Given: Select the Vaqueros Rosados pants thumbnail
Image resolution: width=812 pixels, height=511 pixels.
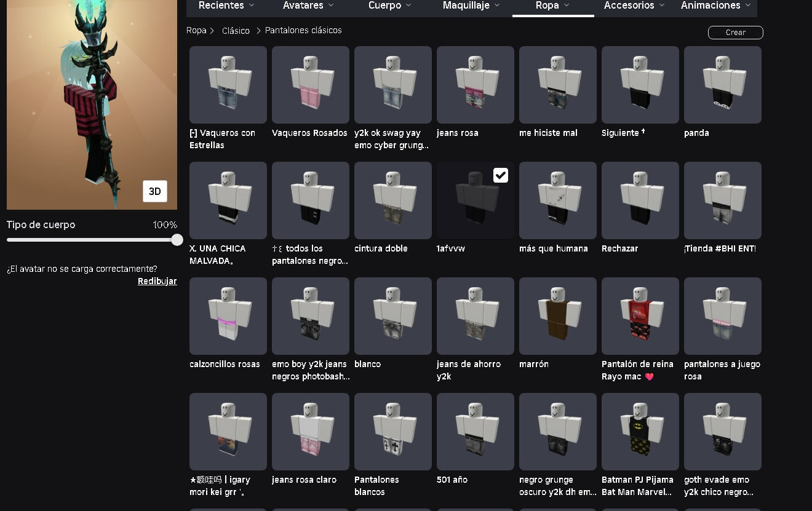Looking at the screenshot, I should coord(311,85).
